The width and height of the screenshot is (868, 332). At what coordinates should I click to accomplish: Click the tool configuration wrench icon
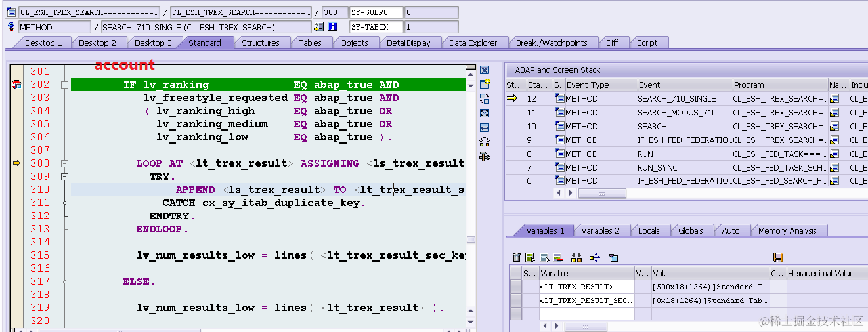coord(485,156)
